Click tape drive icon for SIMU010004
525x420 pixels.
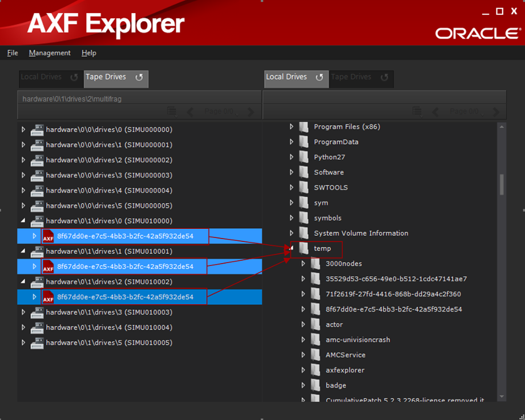pyautogui.click(x=37, y=328)
